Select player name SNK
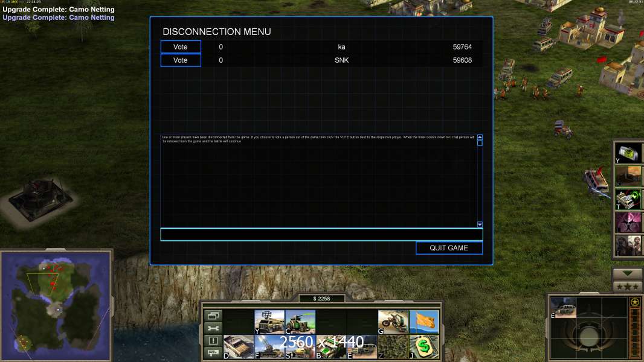This screenshot has height=362, width=644. tap(341, 60)
